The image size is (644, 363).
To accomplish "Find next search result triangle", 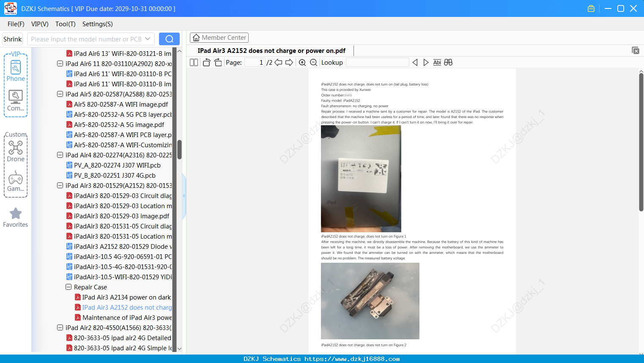I will click(426, 62).
